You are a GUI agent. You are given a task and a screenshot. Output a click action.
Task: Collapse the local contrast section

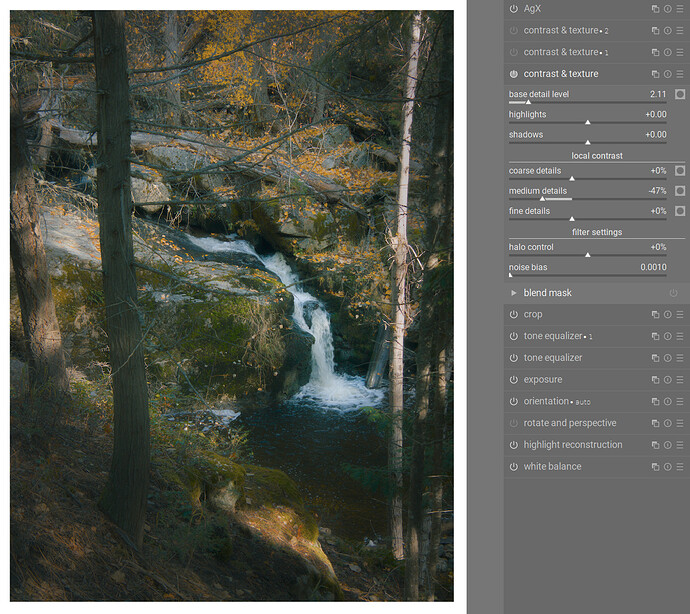click(x=597, y=156)
